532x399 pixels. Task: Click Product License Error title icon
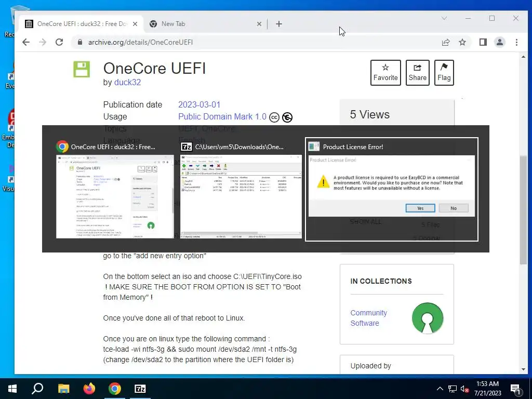point(313,147)
